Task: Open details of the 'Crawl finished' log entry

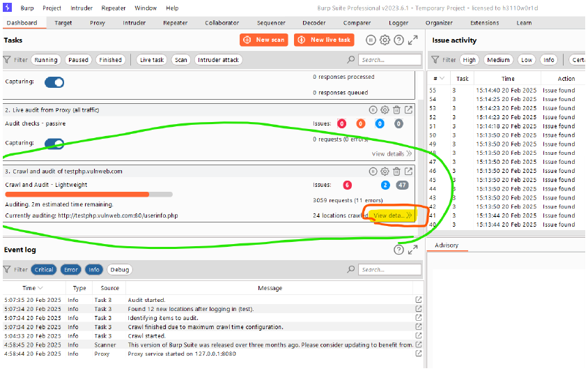Action: (x=419, y=326)
